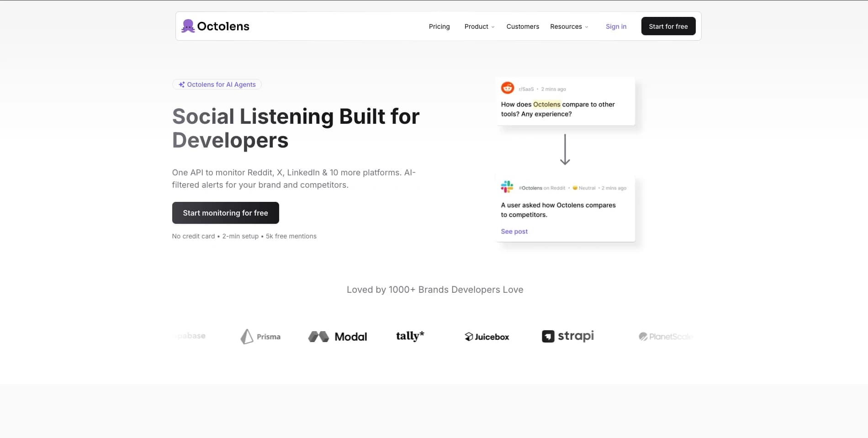Click the Prisma logo
Screen dimensions: 868x438
click(x=260, y=337)
